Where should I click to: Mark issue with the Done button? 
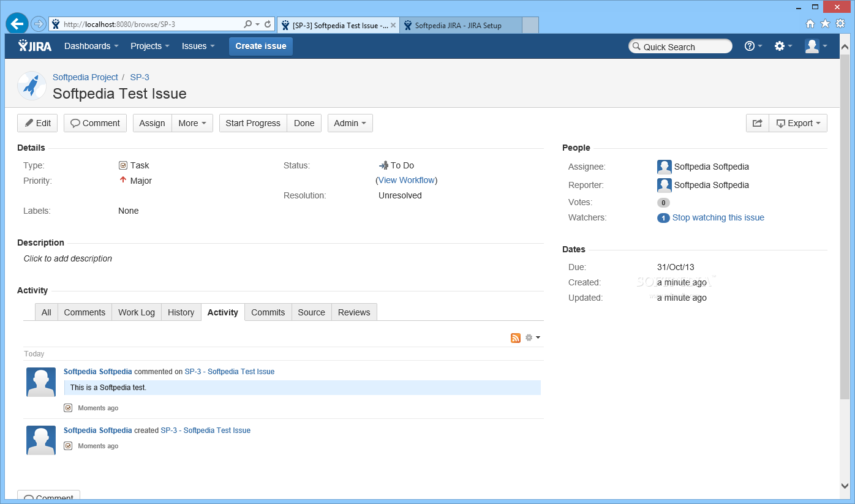[x=304, y=123]
